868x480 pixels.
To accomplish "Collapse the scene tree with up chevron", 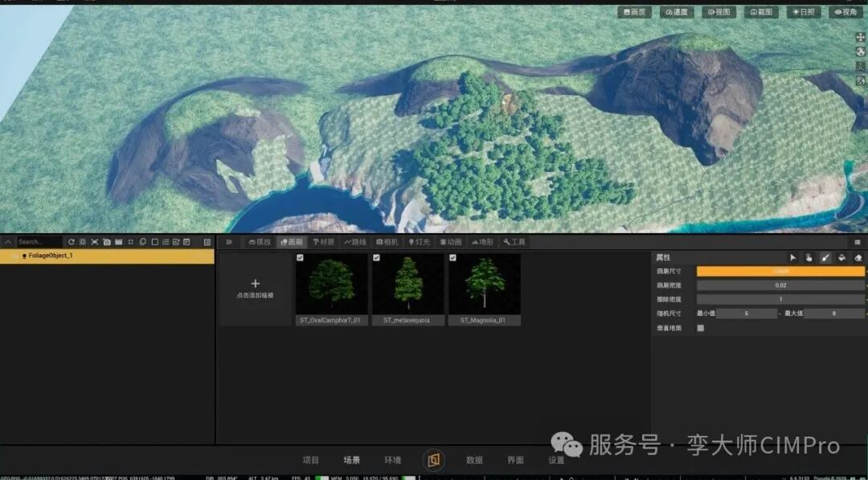I will point(8,242).
